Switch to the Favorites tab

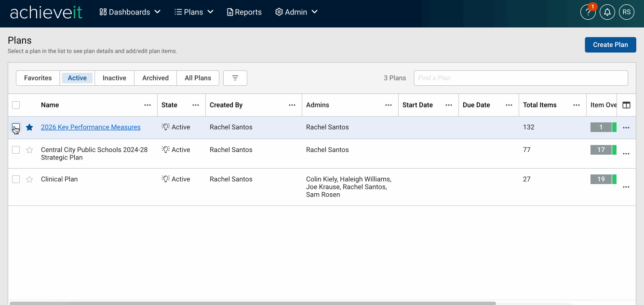click(38, 78)
